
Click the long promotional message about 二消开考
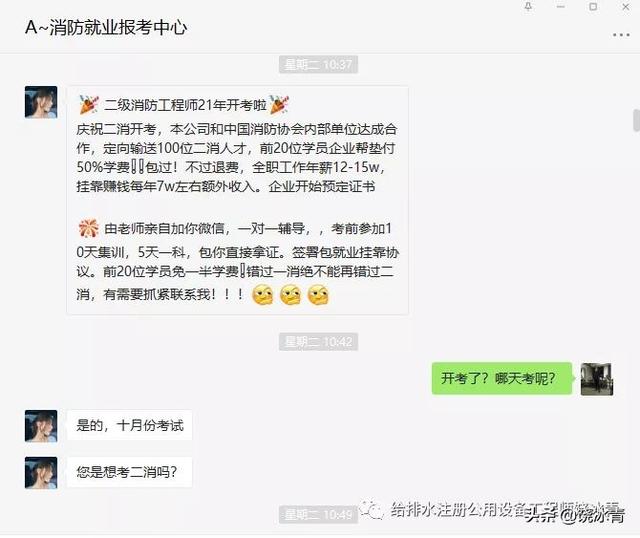(x=238, y=200)
